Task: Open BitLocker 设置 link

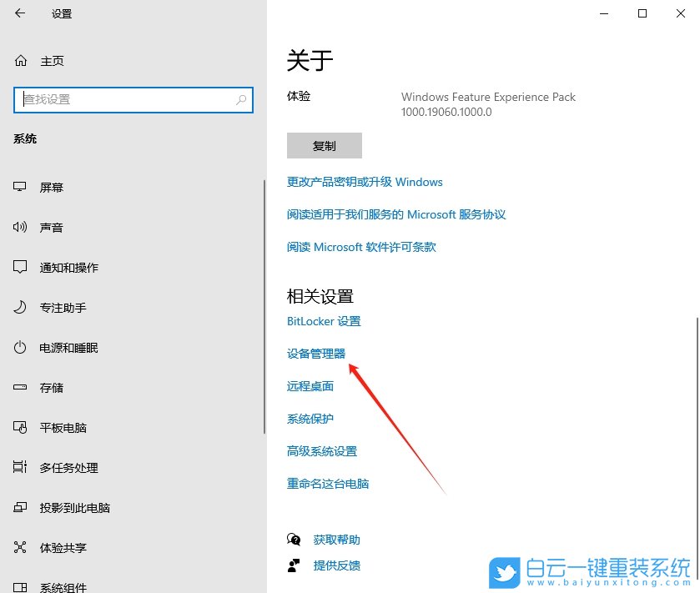Action: (x=323, y=320)
